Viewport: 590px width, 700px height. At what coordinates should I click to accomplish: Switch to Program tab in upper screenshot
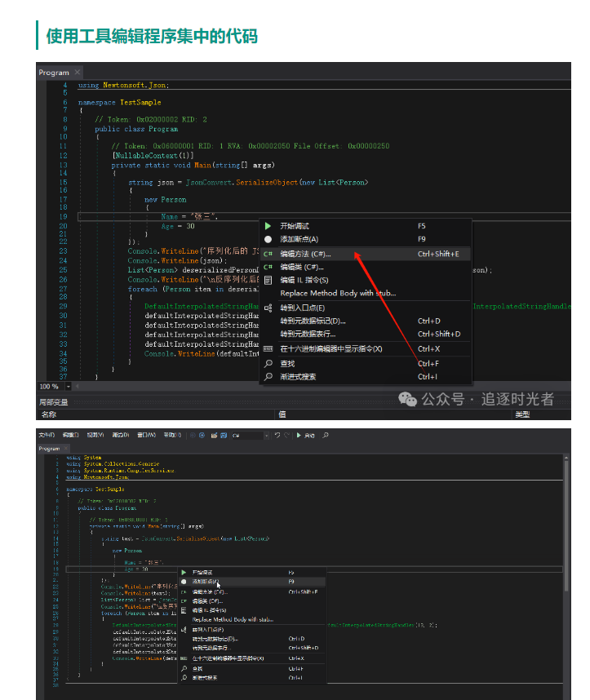(54, 73)
